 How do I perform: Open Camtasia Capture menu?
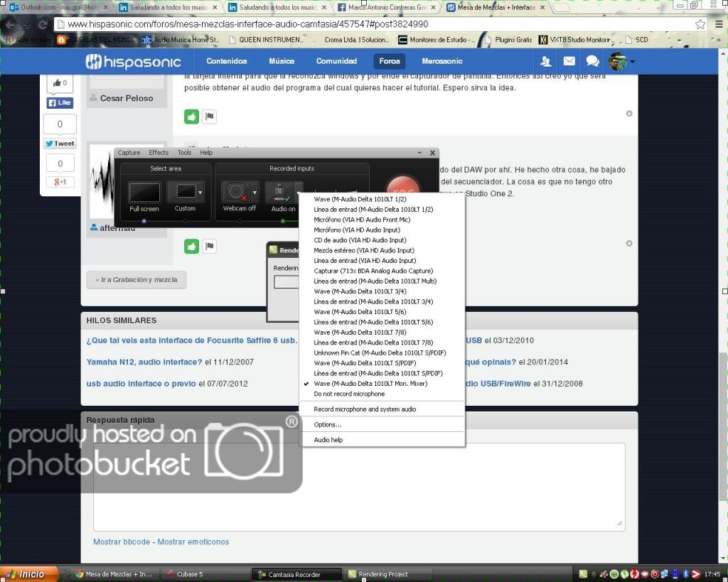click(x=129, y=153)
